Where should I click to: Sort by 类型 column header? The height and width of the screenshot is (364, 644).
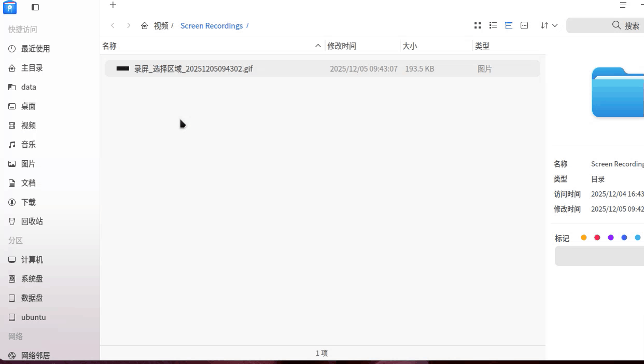[482, 46]
